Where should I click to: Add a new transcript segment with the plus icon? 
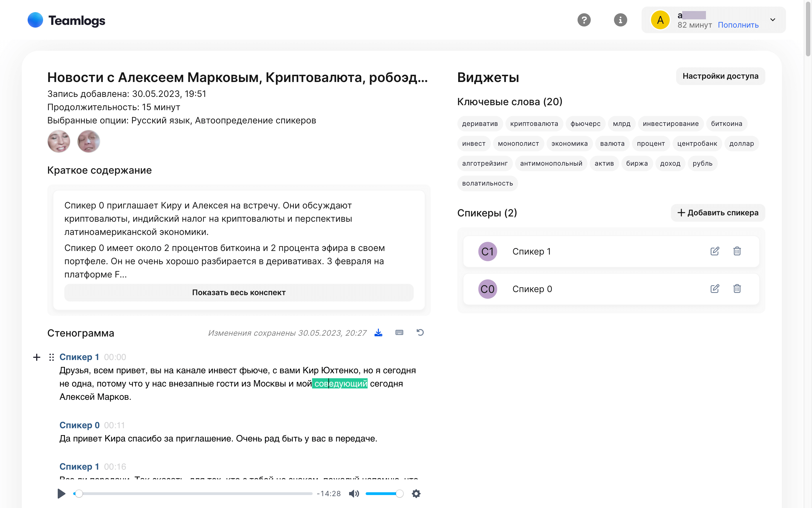(37, 357)
